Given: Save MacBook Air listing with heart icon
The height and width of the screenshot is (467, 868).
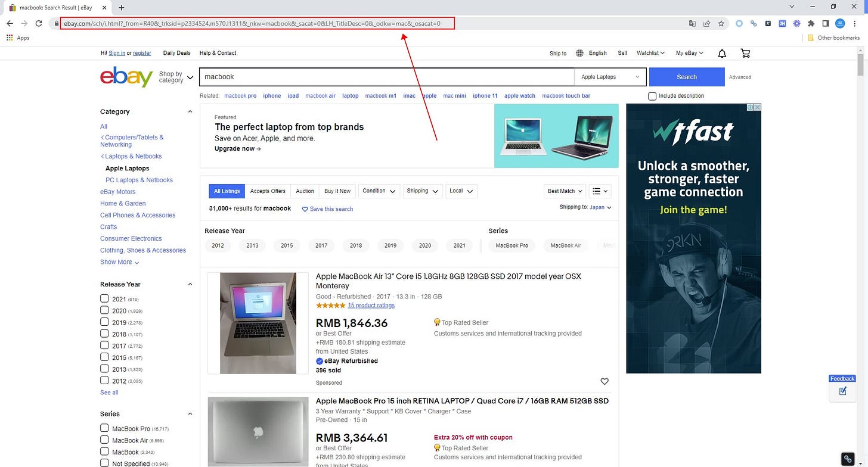Looking at the screenshot, I should pyautogui.click(x=604, y=381).
